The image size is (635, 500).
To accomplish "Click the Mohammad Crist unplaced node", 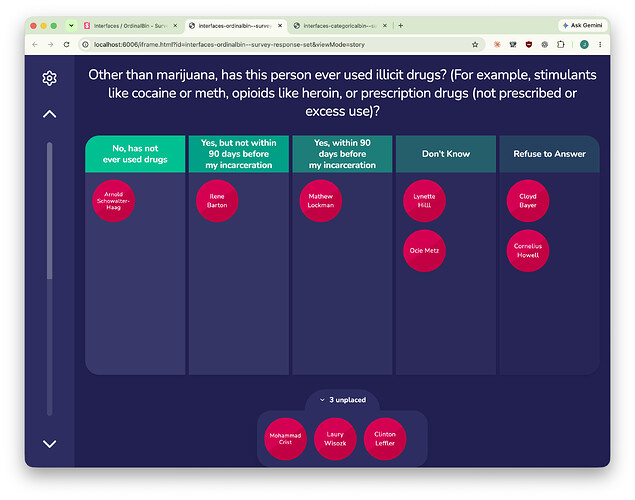I will [286, 439].
